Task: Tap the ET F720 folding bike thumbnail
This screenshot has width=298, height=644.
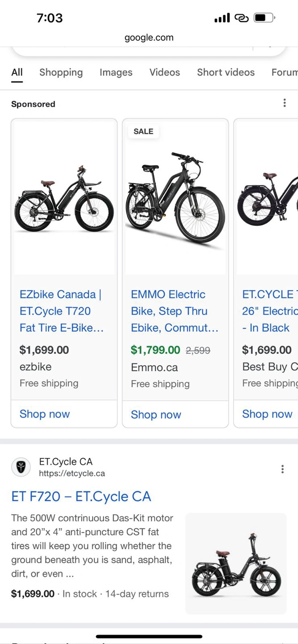Action: tap(236, 563)
